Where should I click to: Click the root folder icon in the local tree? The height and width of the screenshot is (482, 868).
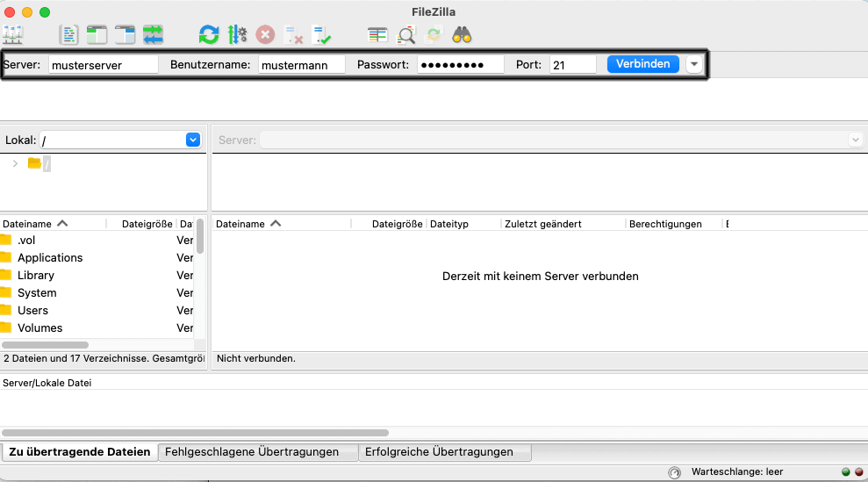coord(34,163)
